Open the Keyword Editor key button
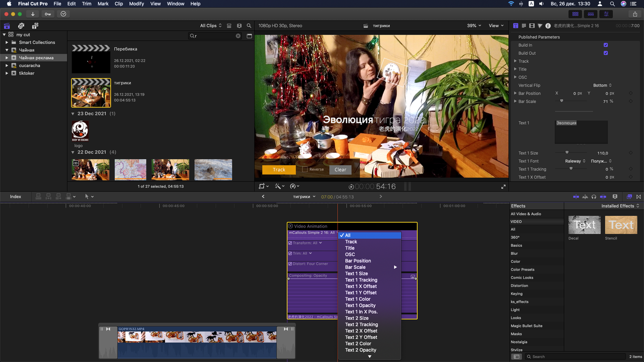 click(x=48, y=14)
